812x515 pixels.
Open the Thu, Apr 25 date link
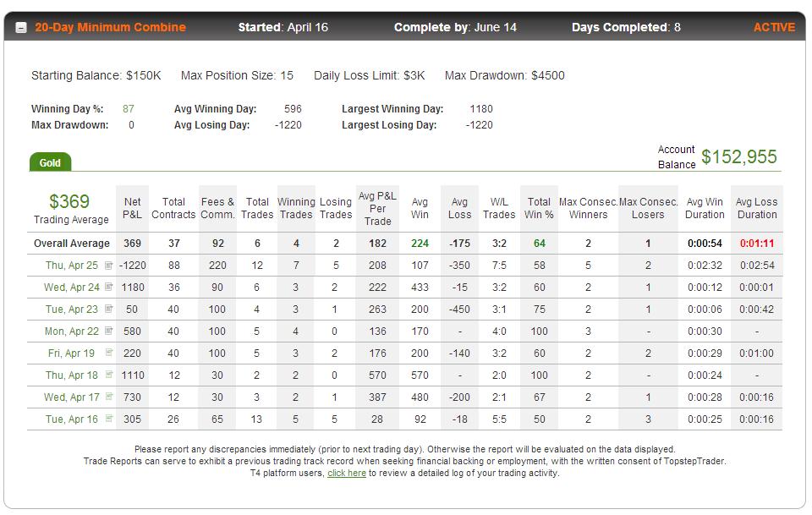pos(71,266)
